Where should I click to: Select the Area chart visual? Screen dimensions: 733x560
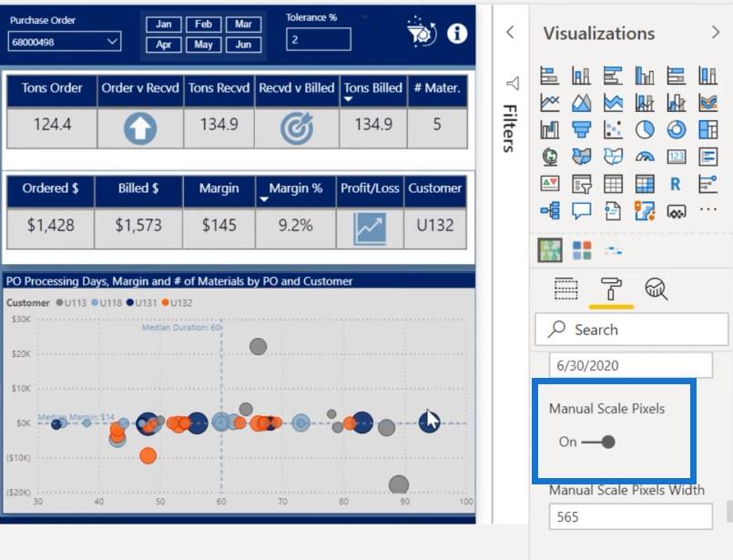tap(581, 102)
